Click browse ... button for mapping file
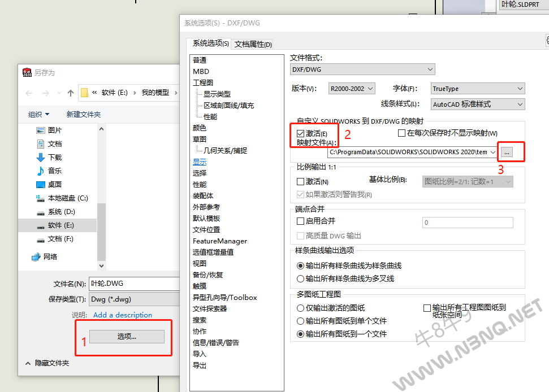The image size is (549, 392). [x=507, y=152]
